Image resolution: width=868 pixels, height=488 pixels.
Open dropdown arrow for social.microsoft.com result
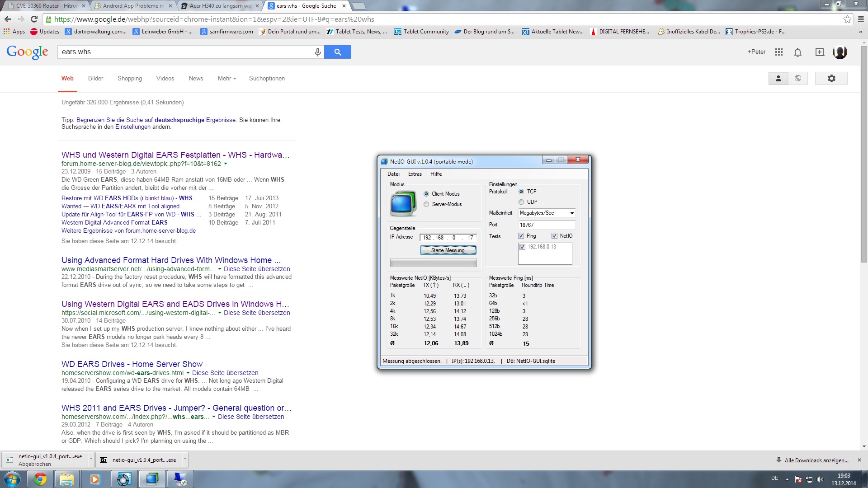pyautogui.click(x=220, y=313)
